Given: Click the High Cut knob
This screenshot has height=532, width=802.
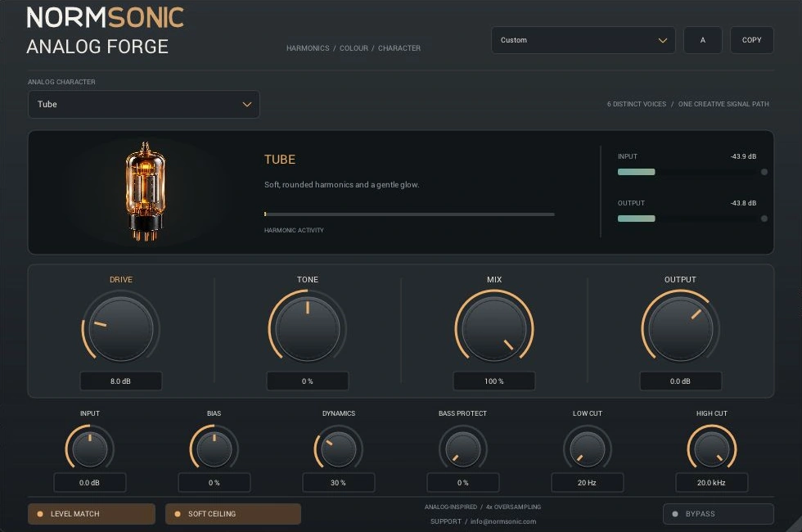Looking at the screenshot, I should point(711,449).
